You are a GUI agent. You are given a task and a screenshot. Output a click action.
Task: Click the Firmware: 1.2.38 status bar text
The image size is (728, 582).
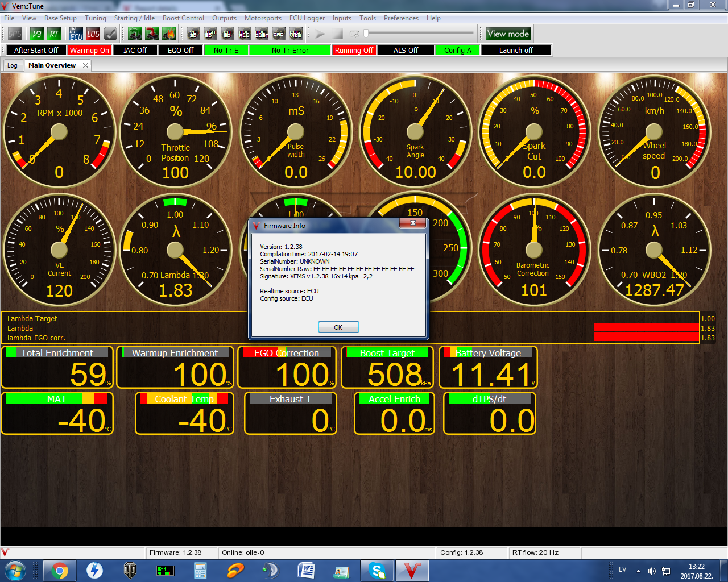(175, 552)
